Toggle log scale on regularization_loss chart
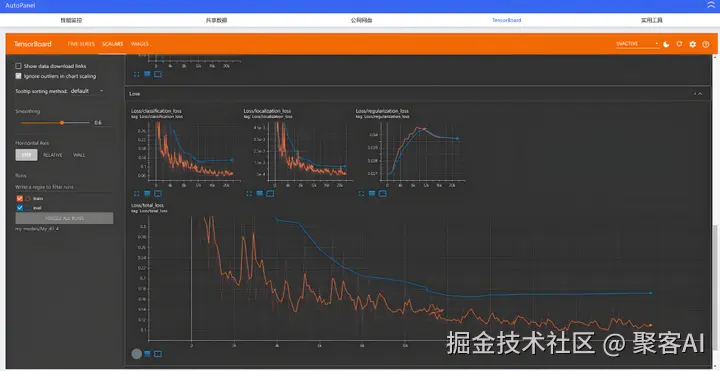The height and width of the screenshot is (371, 720). tap(372, 193)
